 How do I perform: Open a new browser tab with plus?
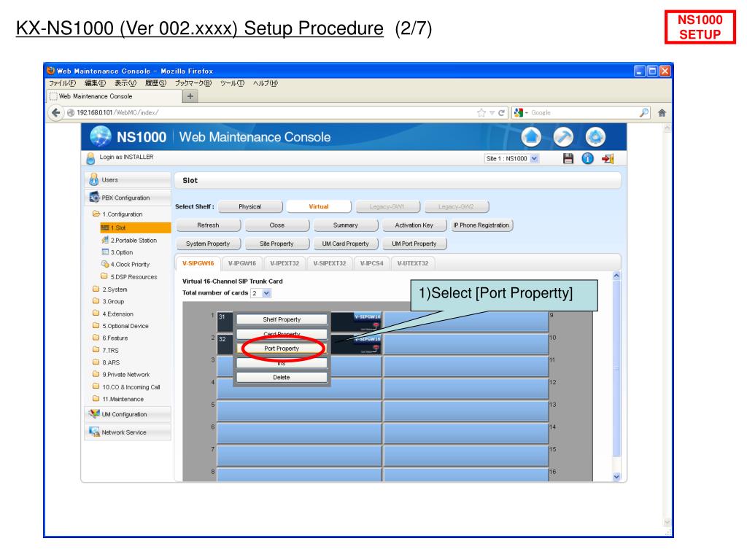pos(190,96)
